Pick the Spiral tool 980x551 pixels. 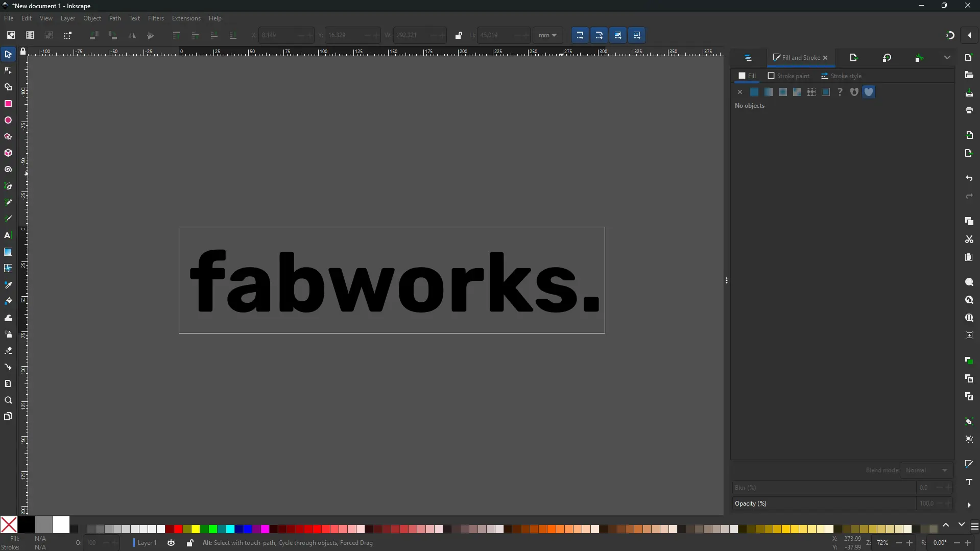click(8, 170)
